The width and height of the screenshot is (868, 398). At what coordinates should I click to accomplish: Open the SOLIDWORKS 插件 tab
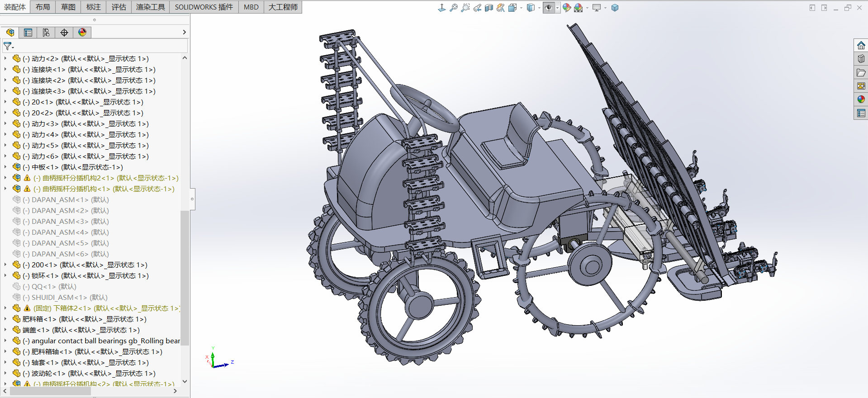(204, 7)
